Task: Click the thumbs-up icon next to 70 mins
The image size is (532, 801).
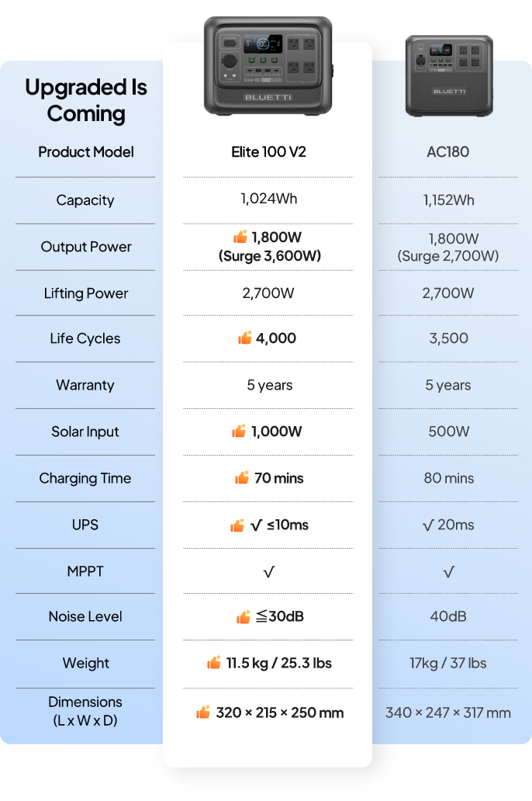Action: point(242,477)
